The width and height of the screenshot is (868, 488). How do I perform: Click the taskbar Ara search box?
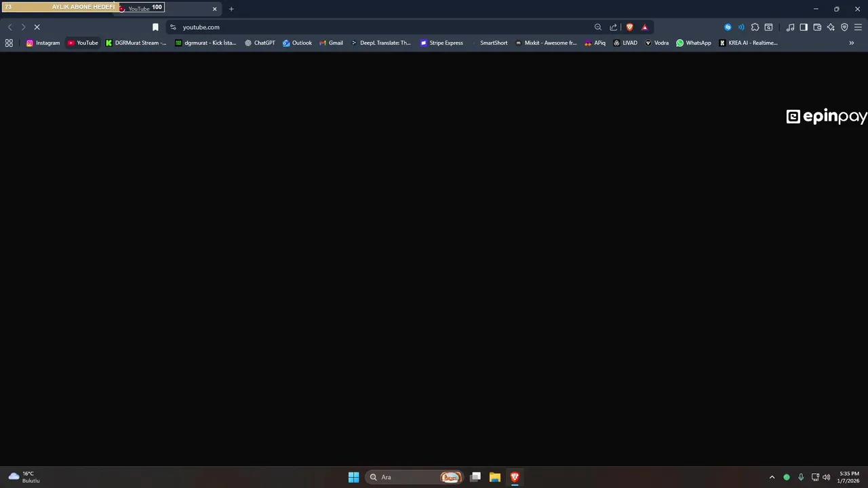tap(415, 477)
